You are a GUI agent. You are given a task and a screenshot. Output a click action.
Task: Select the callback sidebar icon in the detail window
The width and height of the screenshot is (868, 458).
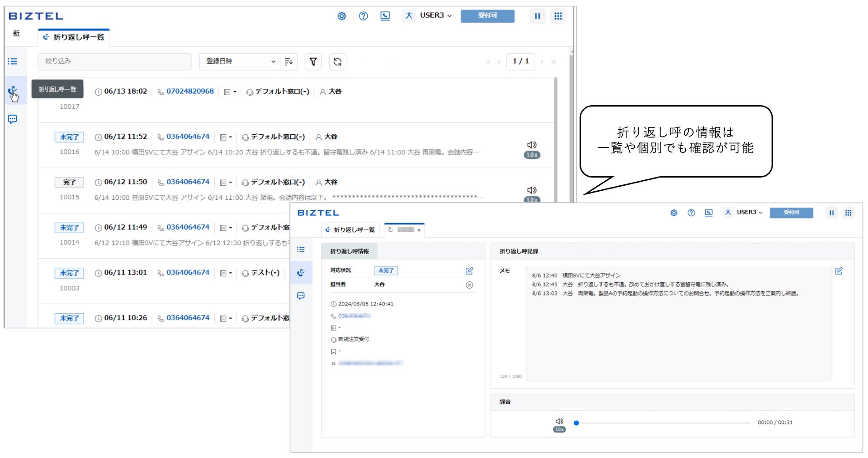tap(301, 273)
